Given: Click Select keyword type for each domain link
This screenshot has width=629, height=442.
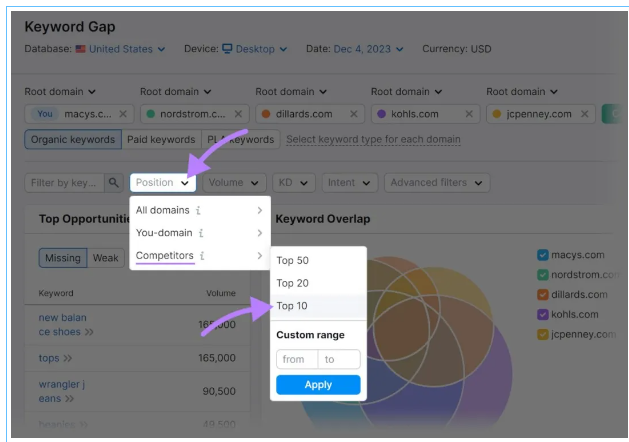Looking at the screenshot, I should (373, 140).
